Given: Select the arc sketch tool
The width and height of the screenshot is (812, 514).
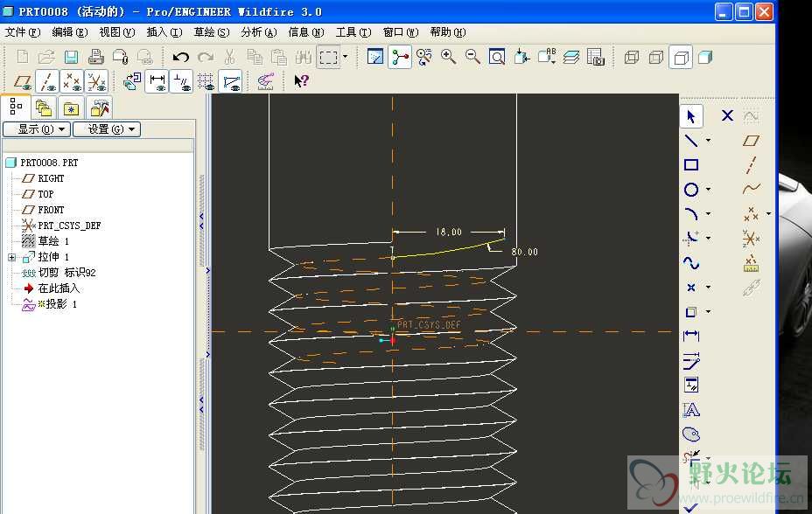Looking at the screenshot, I should click(x=691, y=213).
